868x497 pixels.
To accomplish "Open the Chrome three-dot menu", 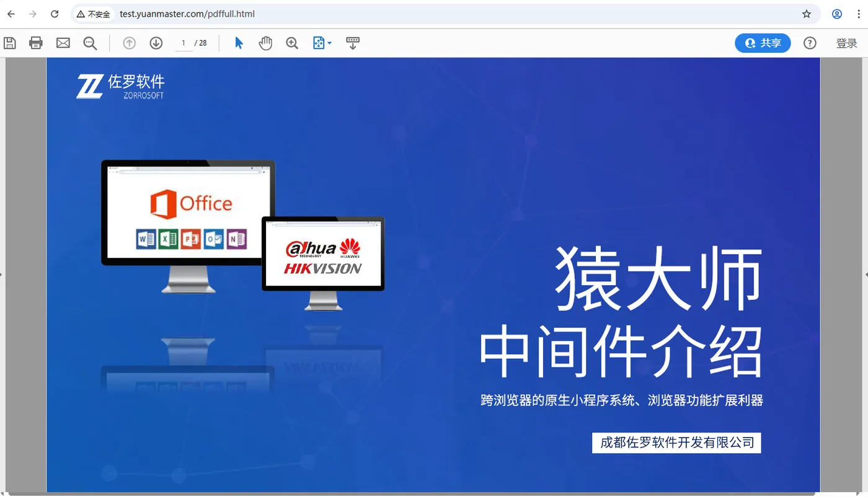I will click(x=860, y=14).
